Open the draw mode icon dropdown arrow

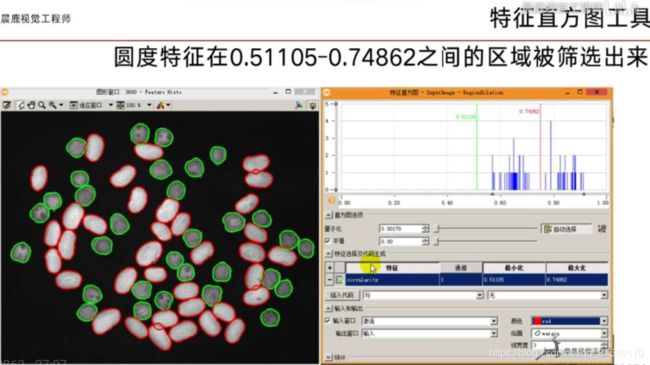(169, 105)
